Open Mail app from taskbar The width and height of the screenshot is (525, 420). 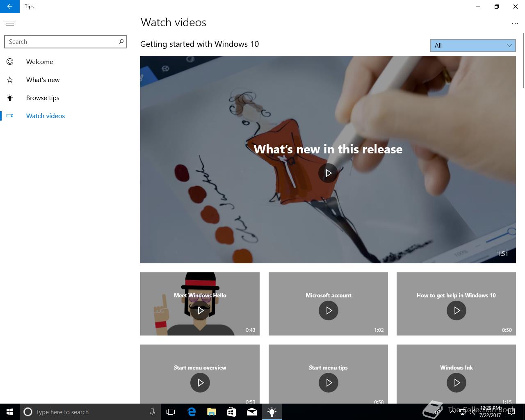pos(252,412)
